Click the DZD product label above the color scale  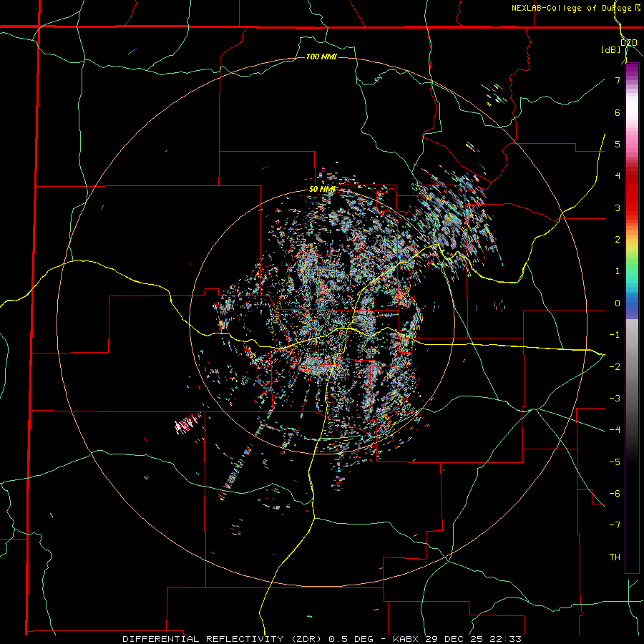(x=628, y=42)
